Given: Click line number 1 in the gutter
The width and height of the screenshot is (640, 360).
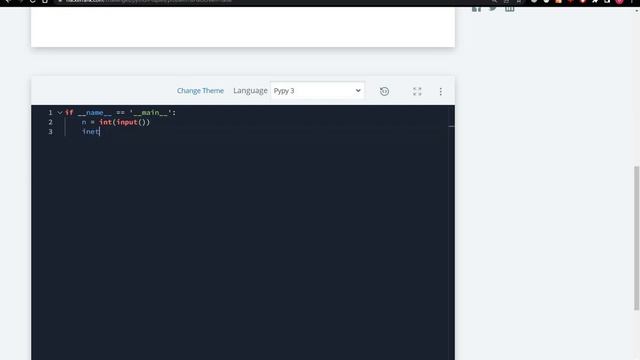Looking at the screenshot, I should tap(50, 113).
